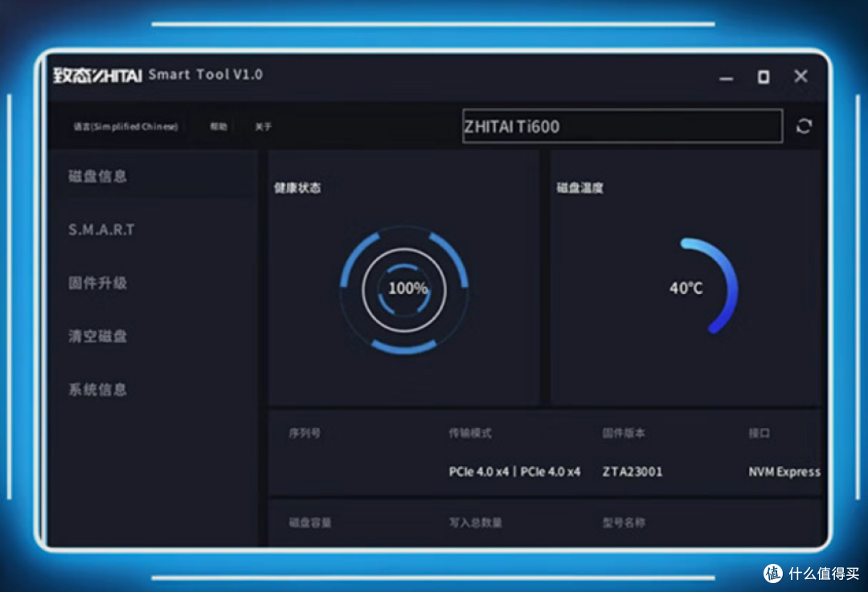Select the 磁盘信息 sidebar tab

(x=97, y=177)
